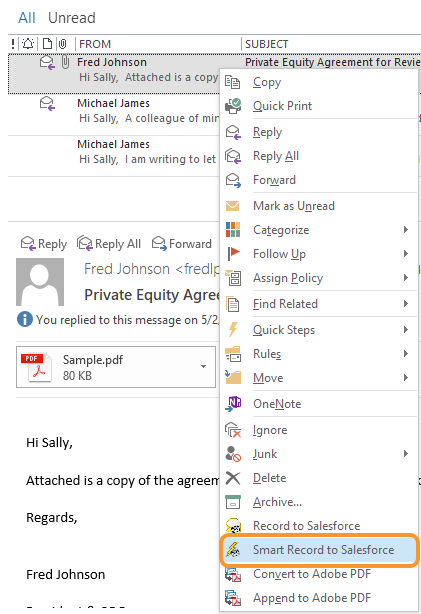
Task: Click the Delete X icon
Action: click(x=233, y=478)
